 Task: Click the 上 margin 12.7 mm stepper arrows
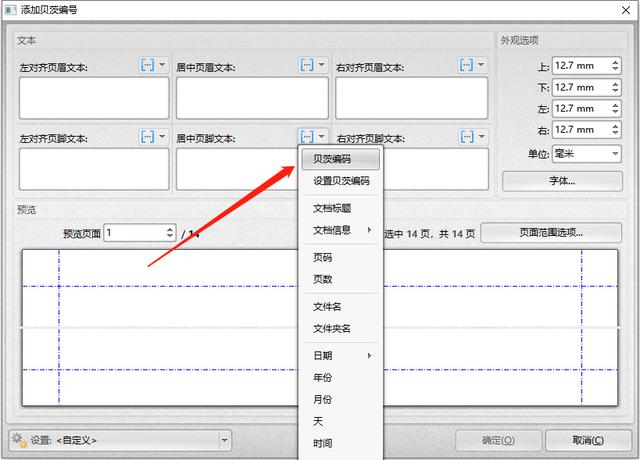(x=615, y=66)
